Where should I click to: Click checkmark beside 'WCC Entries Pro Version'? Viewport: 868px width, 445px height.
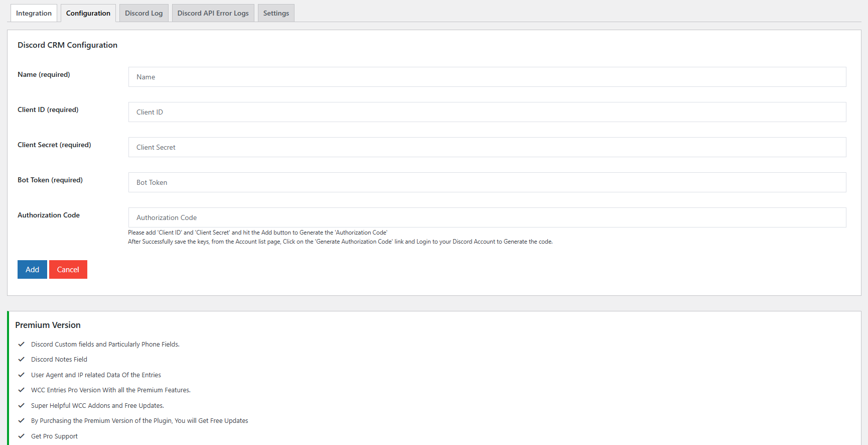click(x=22, y=390)
